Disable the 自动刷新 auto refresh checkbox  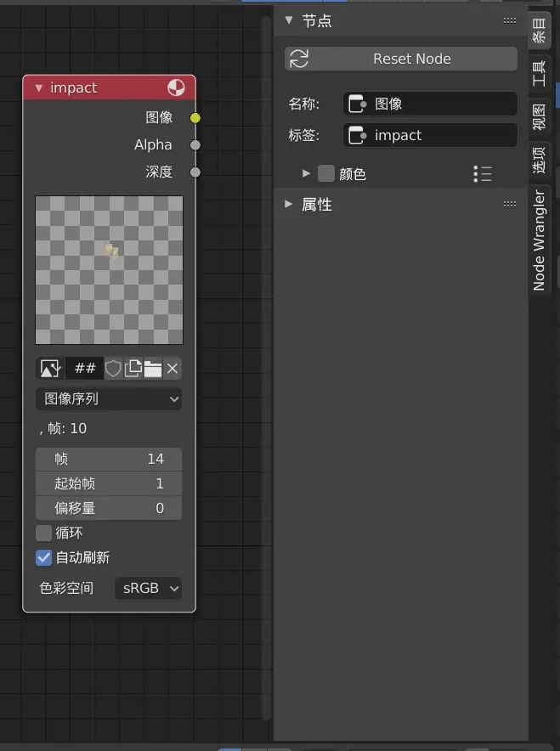tap(43, 557)
